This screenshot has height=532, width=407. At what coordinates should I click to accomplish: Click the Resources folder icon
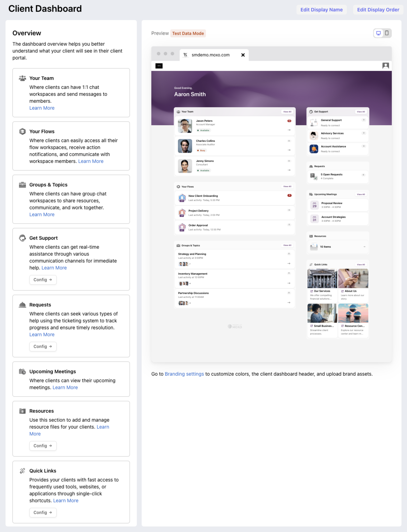click(x=22, y=411)
